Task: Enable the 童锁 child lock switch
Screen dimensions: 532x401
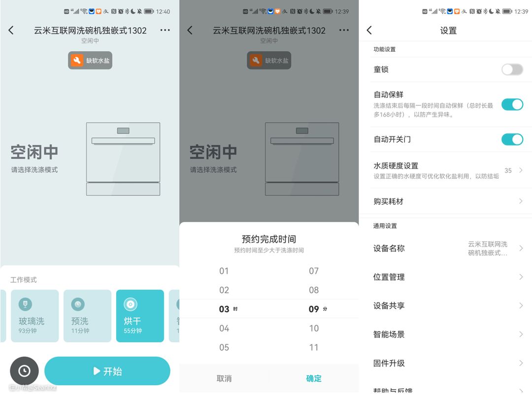Action: (x=512, y=69)
